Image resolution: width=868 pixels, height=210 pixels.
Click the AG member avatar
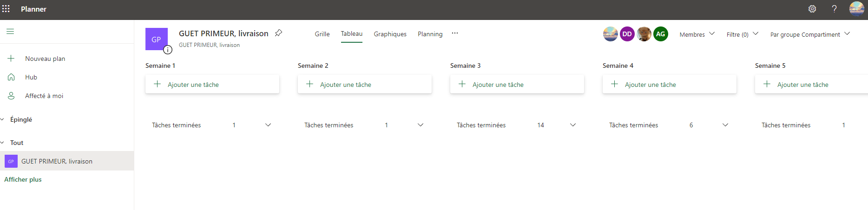tap(660, 34)
